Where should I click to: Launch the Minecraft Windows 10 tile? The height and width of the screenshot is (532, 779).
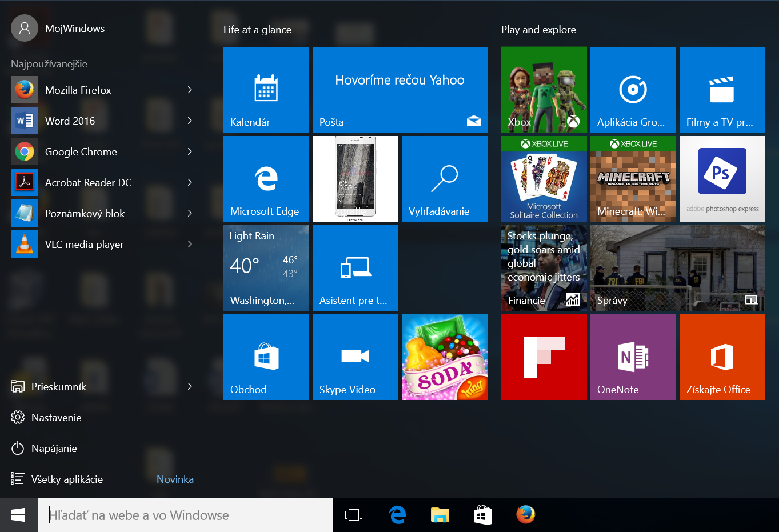click(x=633, y=179)
